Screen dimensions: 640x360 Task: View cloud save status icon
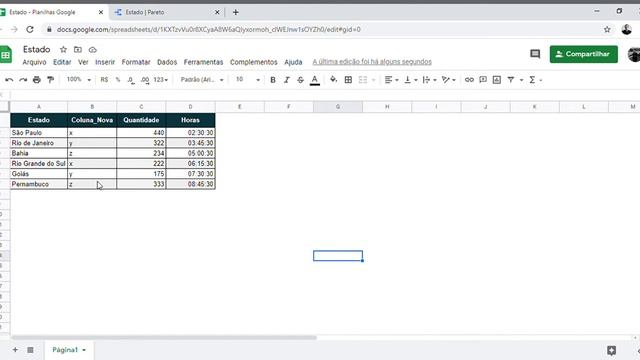click(x=93, y=50)
